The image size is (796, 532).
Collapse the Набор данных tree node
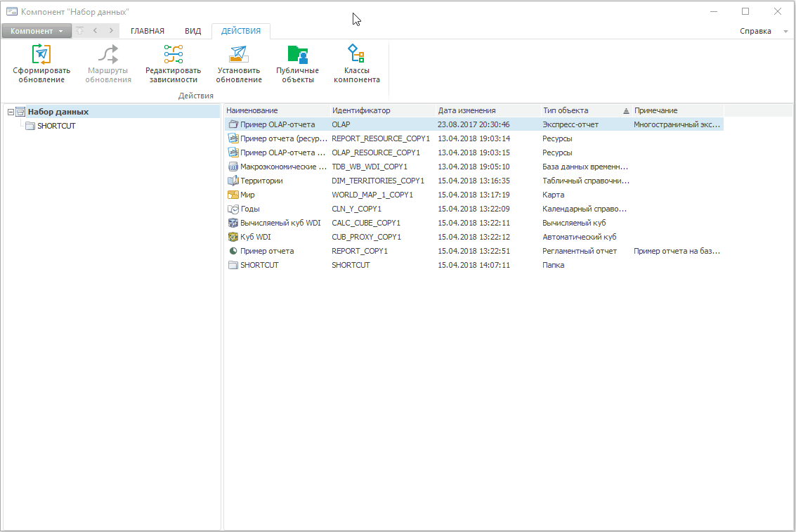pos(11,112)
